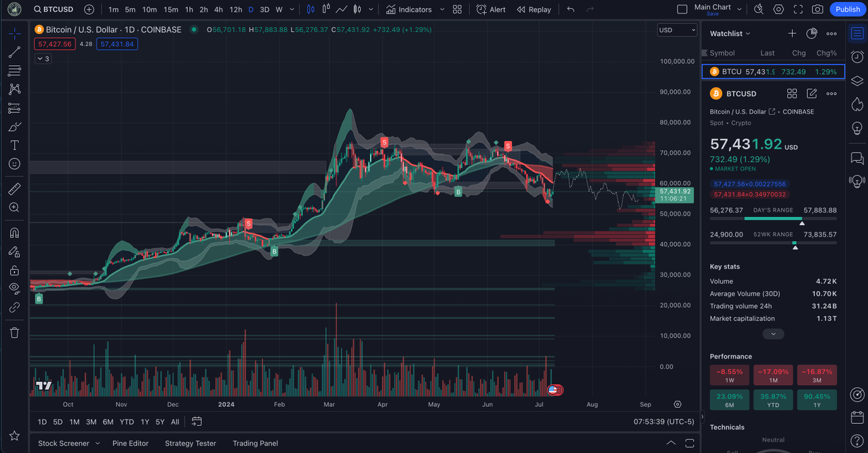868x453 pixels.
Task: Open chart settings hexagon icon
Action: (778, 9)
